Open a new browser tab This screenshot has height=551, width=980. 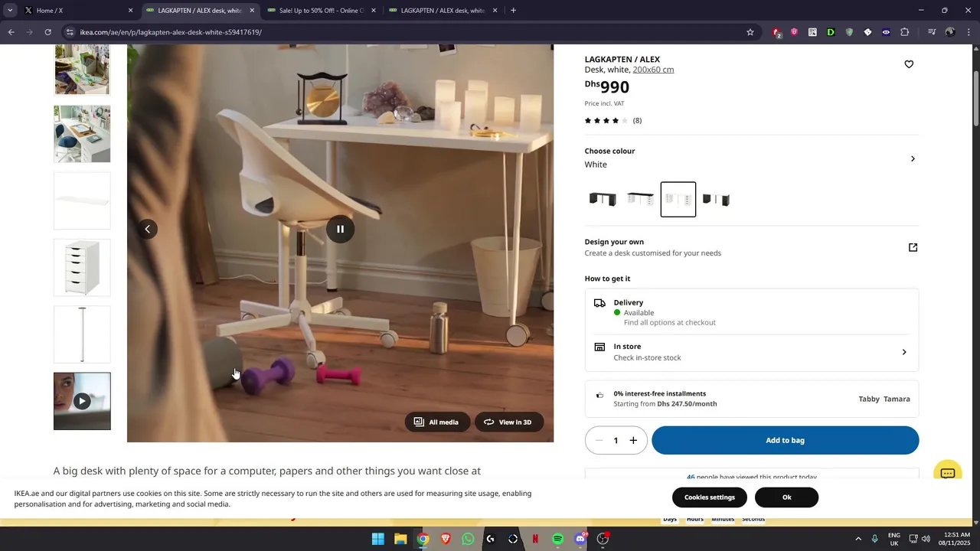[513, 11]
